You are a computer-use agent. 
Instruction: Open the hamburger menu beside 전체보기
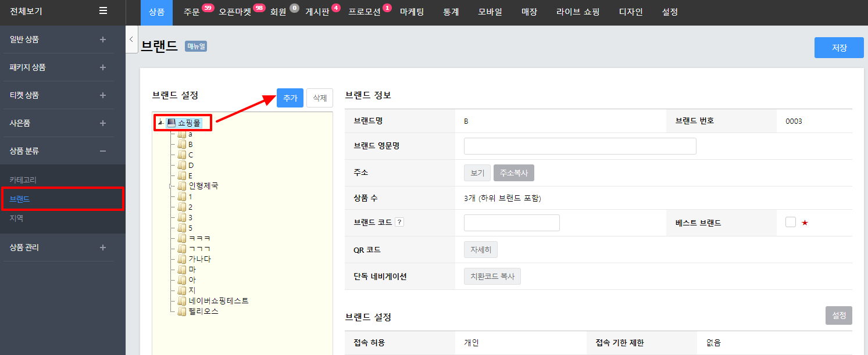103,10
